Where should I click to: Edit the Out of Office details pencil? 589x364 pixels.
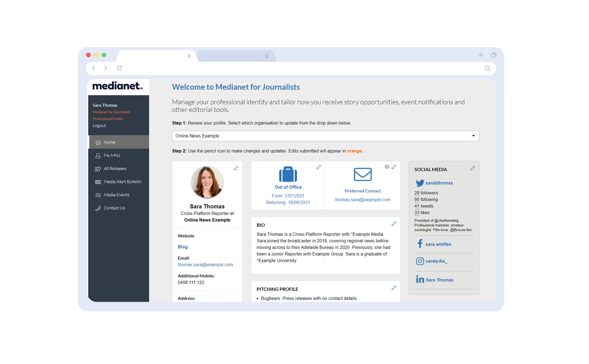pos(318,167)
